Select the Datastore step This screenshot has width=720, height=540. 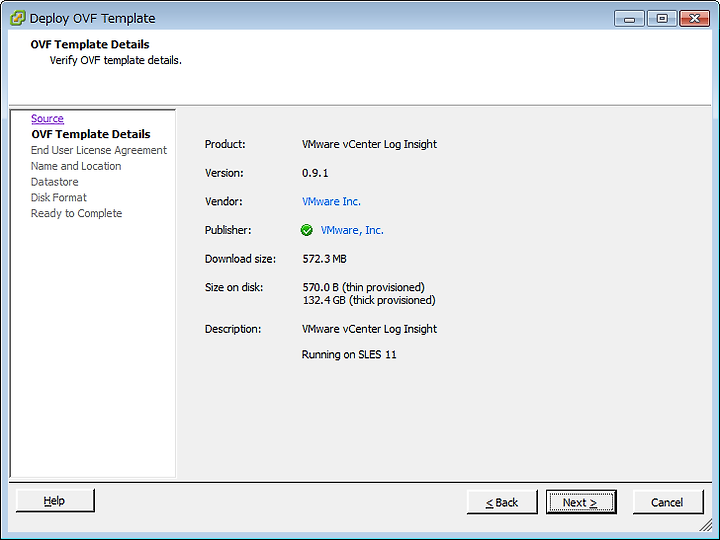tap(55, 182)
